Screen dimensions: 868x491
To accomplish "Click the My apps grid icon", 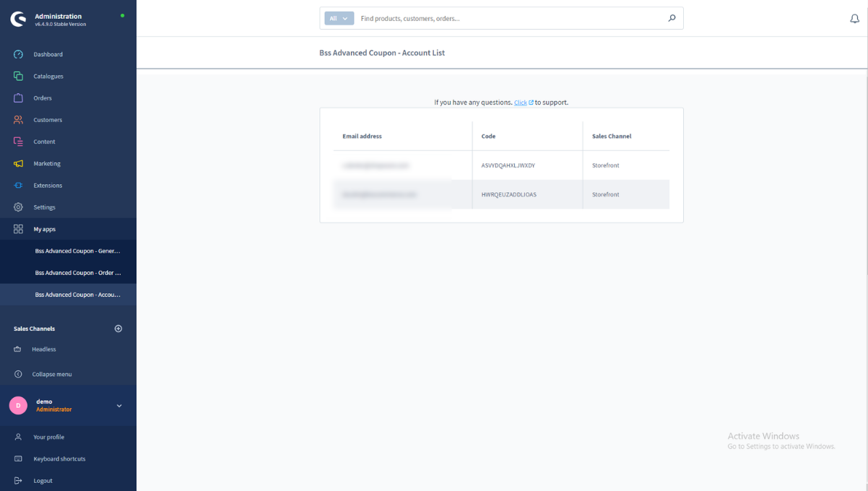I will (x=18, y=229).
